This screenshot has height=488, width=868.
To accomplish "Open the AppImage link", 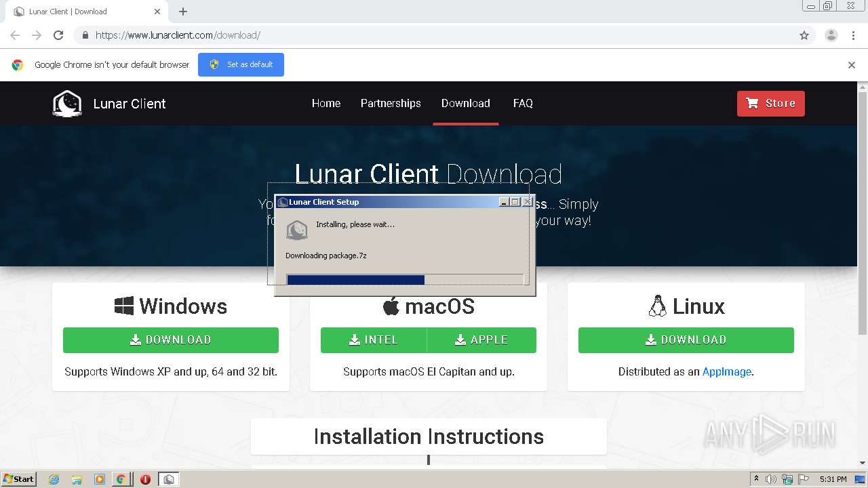I will pyautogui.click(x=726, y=371).
